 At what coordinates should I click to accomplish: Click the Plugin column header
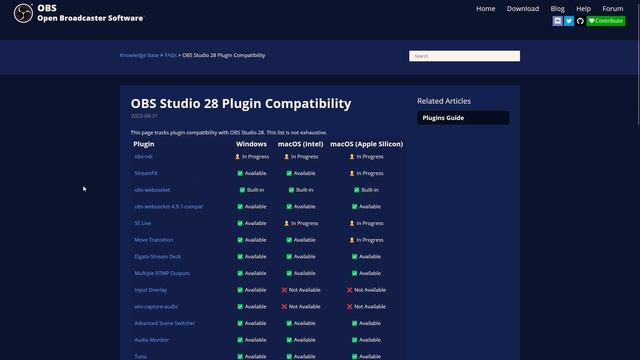(144, 144)
